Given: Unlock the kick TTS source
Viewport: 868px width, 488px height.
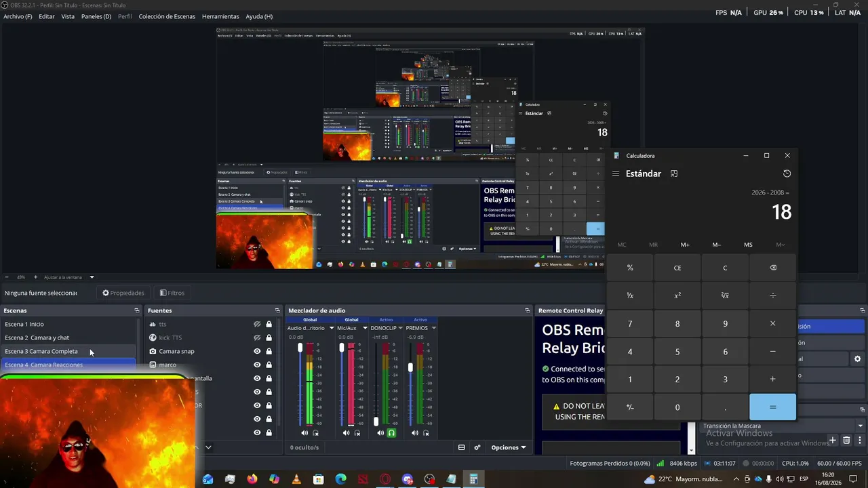Looking at the screenshot, I should [269, 338].
